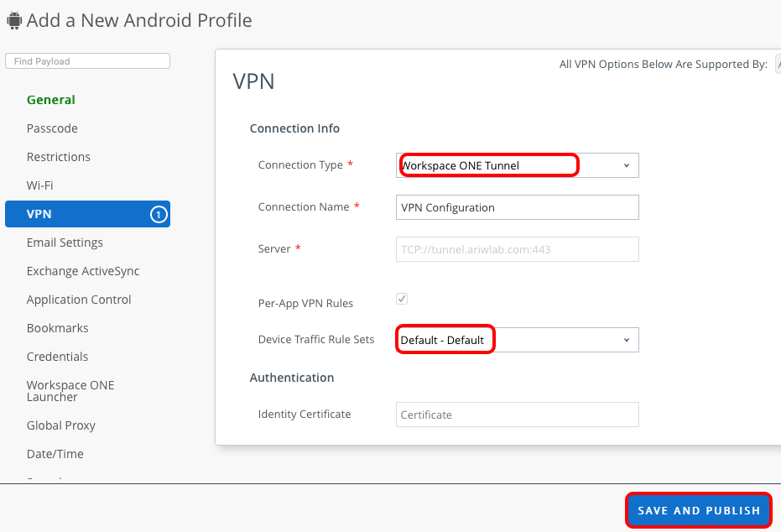Open the Passcode payload settings
Image resolution: width=781 pixels, height=532 pixels.
coord(52,128)
